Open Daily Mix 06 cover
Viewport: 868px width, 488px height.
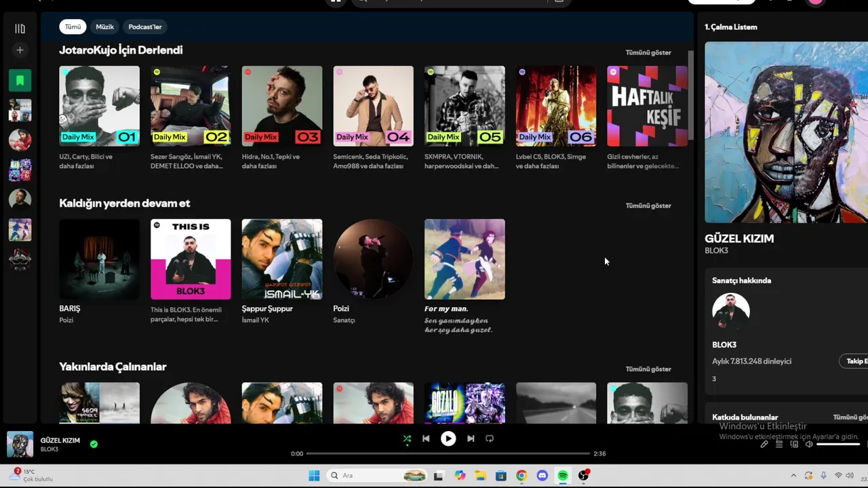coord(556,106)
